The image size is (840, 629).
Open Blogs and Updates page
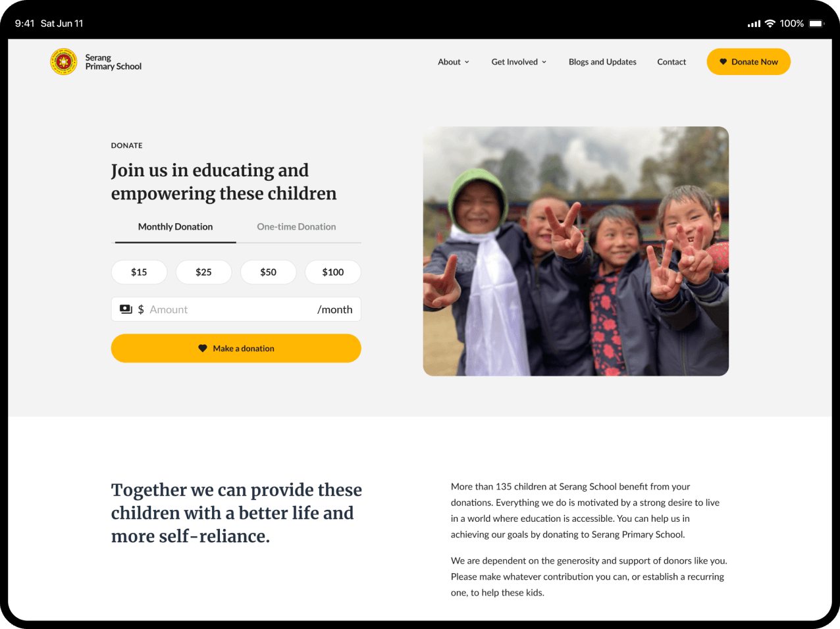pyautogui.click(x=602, y=62)
